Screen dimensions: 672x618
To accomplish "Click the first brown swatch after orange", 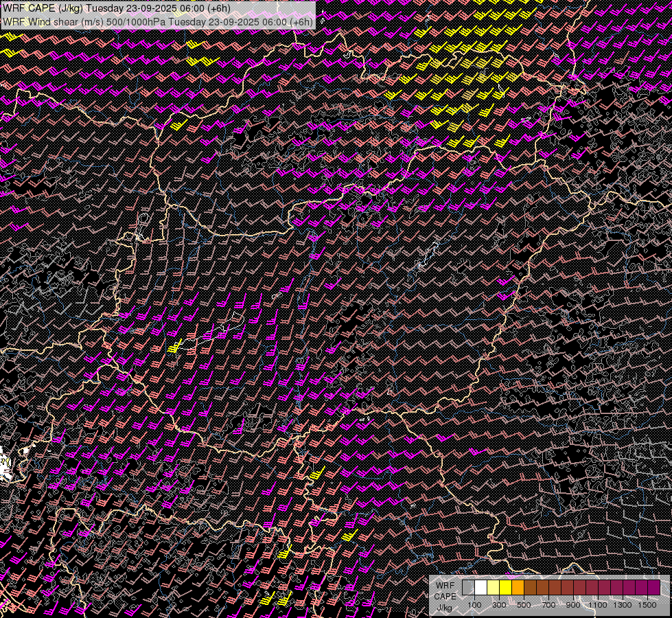I will click(530, 588).
